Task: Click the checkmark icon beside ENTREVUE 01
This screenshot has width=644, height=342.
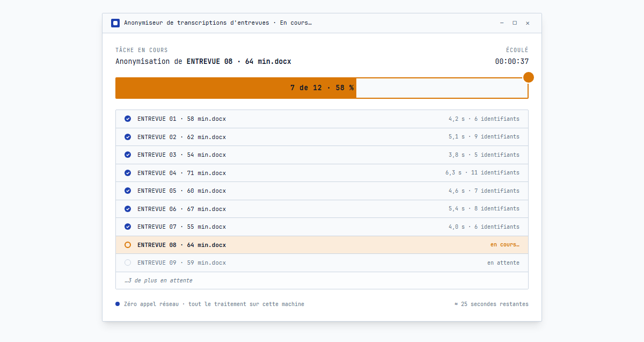Action: click(x=128, y=119)
